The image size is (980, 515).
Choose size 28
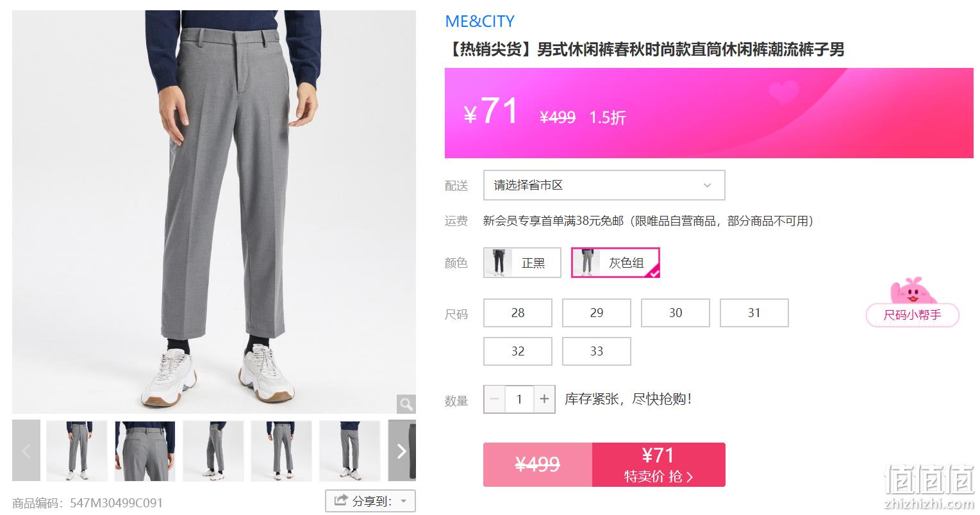tap(518, 313)
